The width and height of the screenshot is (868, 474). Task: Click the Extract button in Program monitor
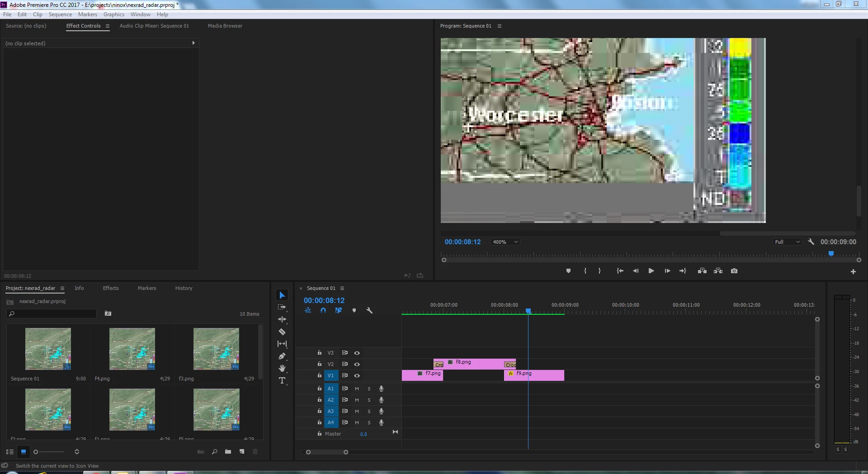point(718,271)
